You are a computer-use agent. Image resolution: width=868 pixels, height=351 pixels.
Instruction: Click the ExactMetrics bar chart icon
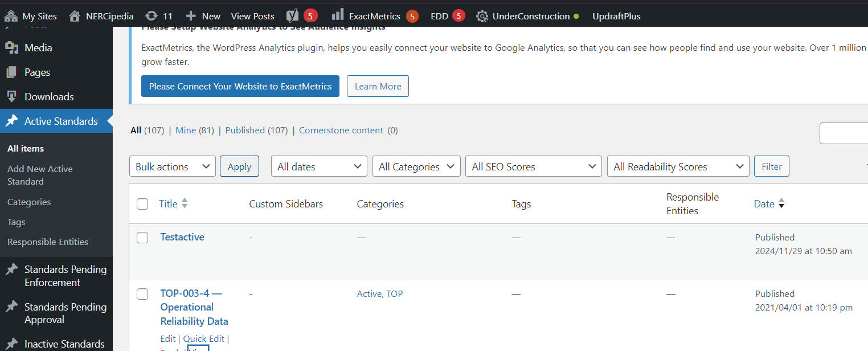[338, 15]
